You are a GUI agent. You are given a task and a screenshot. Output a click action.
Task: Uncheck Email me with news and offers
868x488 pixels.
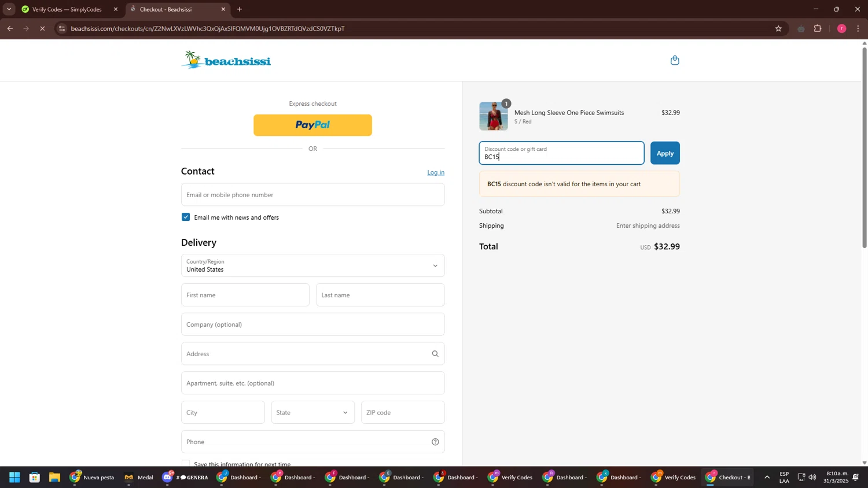(186, 217)
